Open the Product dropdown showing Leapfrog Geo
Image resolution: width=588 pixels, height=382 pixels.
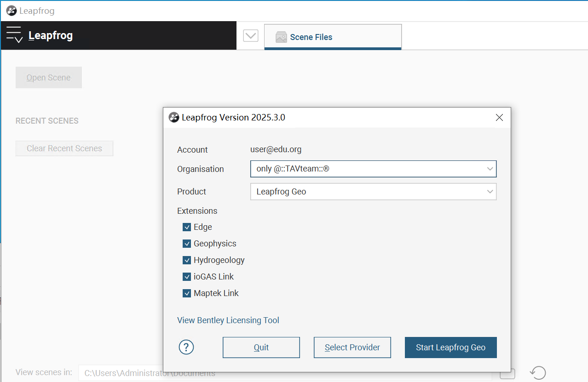490,192
